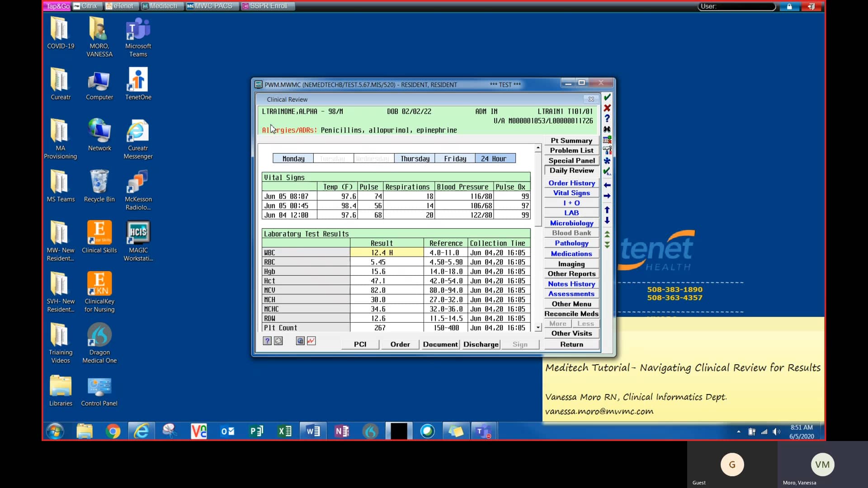This screenshot has height=488, width=868.
Task: Click the green double-up page arrow
Action: (x=607, y=234)
